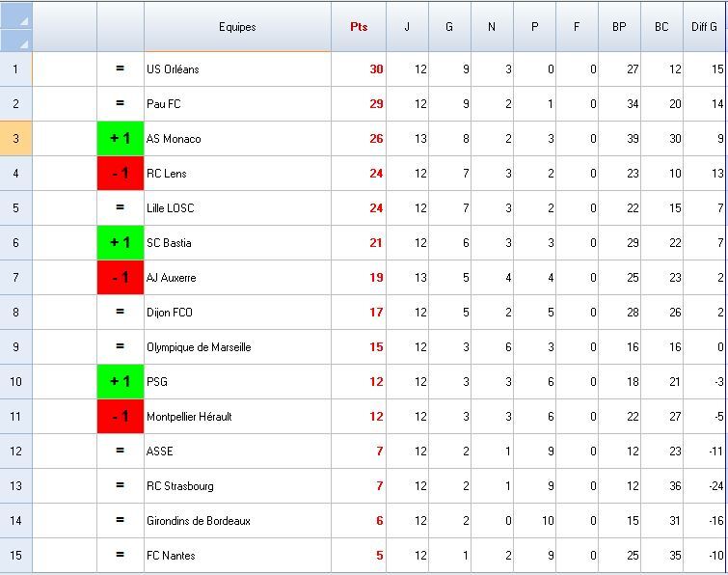Screen dimensions: 728x575
Task: Select the Olympique de Marseille cell
Action: (x=237, y=347)
